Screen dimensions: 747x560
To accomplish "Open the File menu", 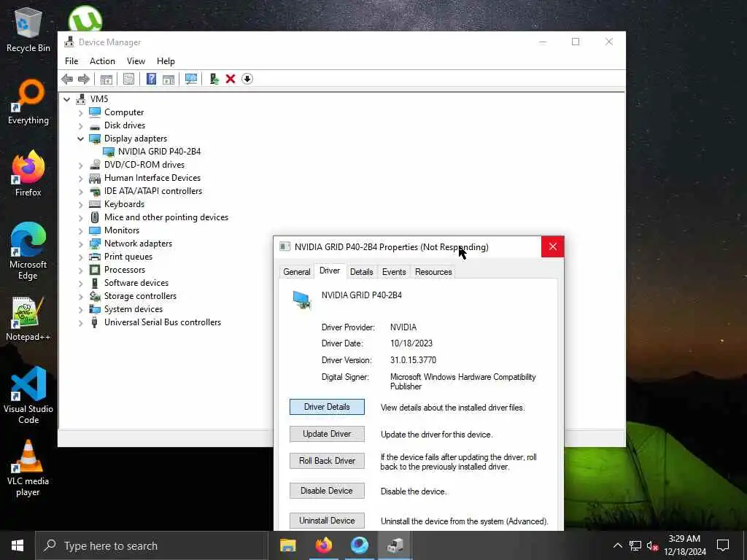I will point(71,61).
